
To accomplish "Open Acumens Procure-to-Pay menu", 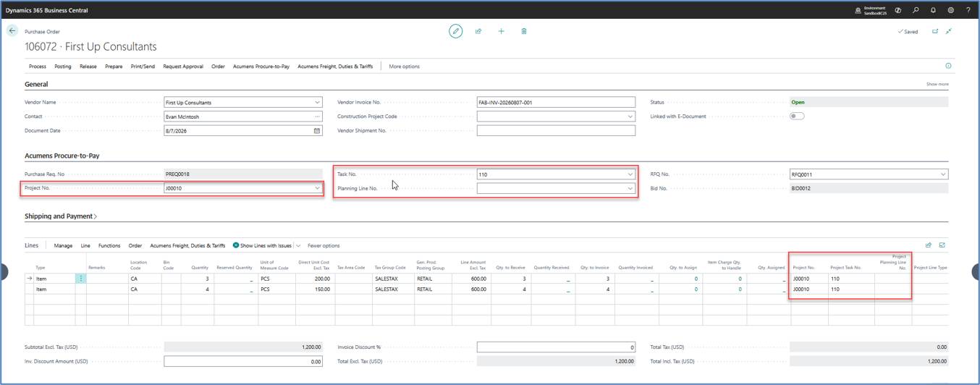I will 261,66.
